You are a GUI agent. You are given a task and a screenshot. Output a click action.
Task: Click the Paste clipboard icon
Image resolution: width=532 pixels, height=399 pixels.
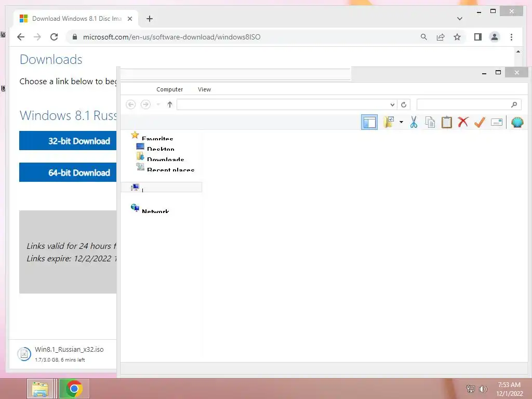click(x=446, y=122)
